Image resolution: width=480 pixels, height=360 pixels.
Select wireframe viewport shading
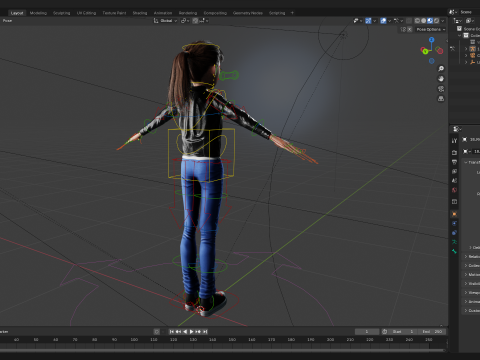[x=417, y=21]
